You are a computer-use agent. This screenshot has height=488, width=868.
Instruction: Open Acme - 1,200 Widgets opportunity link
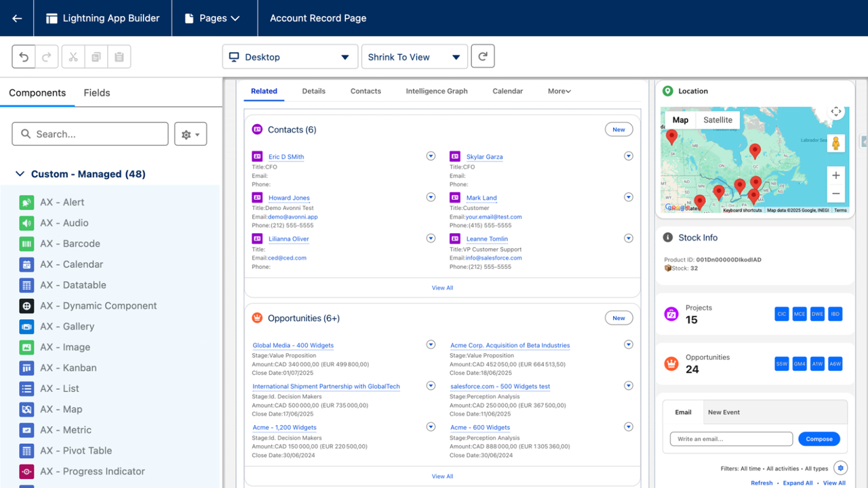point(284,428)
